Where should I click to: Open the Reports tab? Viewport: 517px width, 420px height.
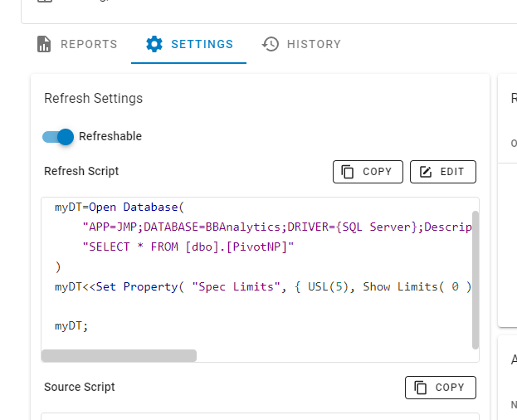pyautogui.click(x=89, y=44)
